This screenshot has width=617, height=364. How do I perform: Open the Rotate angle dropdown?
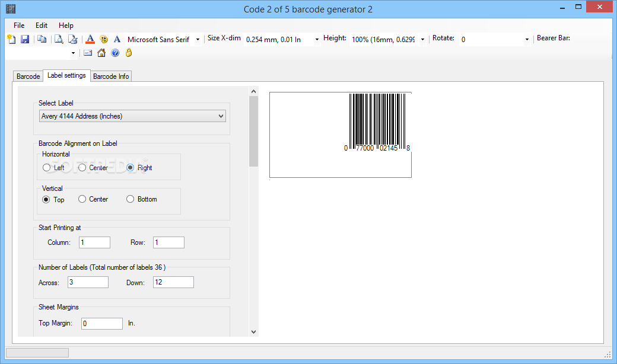527,39
